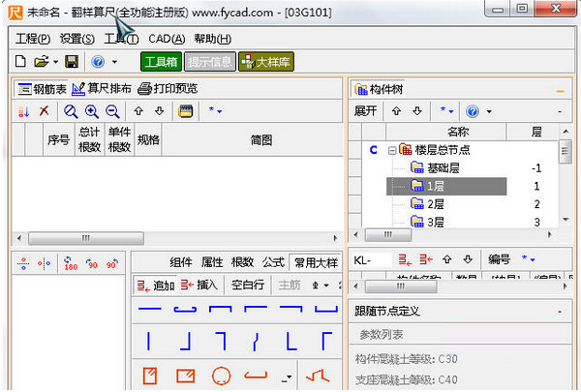Switch to the 属性 tab
The image size is (581, 392).
click(x=212, y=262)
